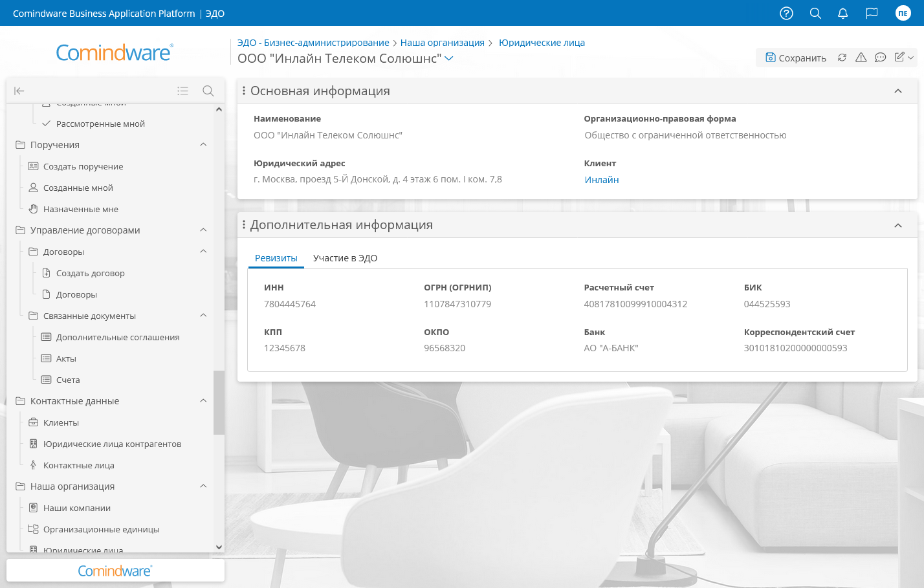The height and width of the screenshot is (588, 924).
Task: Switch to the Участие в ЭДО tab
Action: point(345,258)
